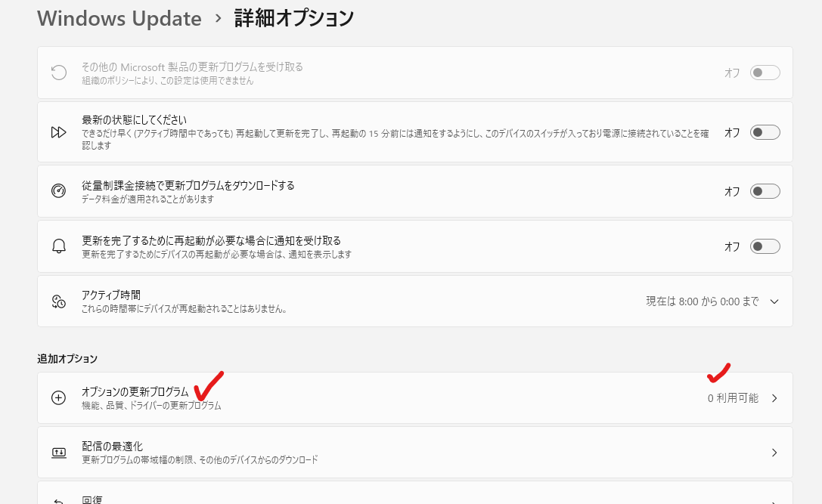
Task: Expand the アクティブ時間 chevron
Action: [774, 301]
